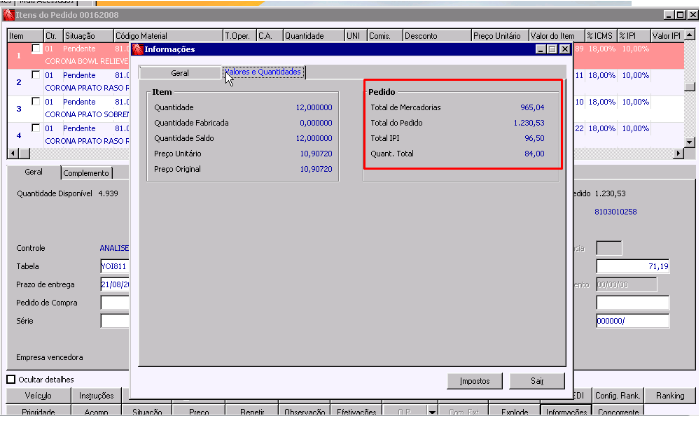Click Total de Mercadorias value 965,04
The image size is (699, 421).
[532, 107]
